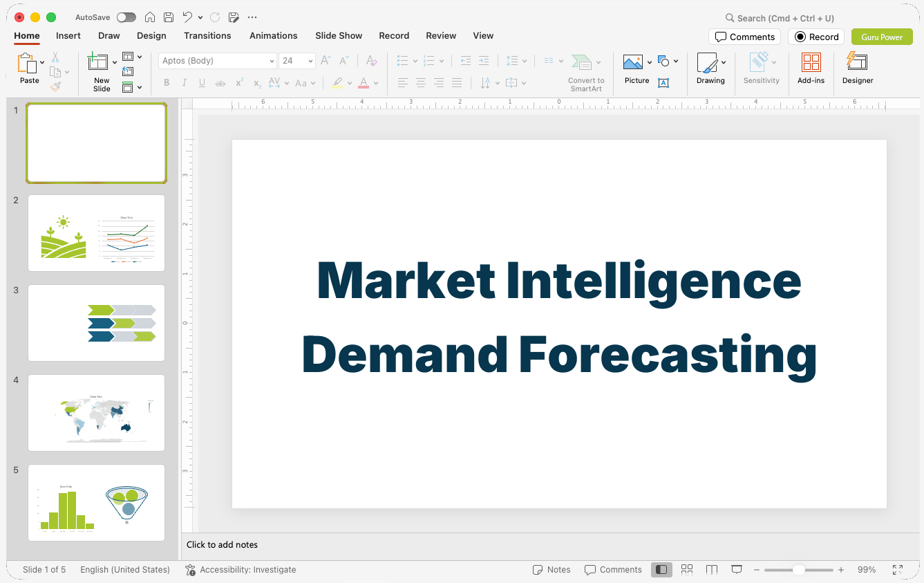Toggle Strikethrough formatting
The image size is (924, 583).
pos(220,83)
